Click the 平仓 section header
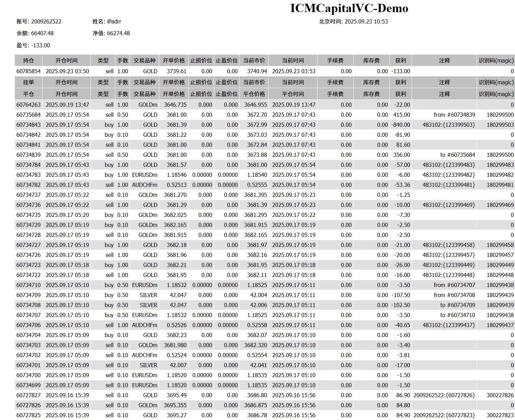Screen dimensions: 515x420 click(28, 94)
